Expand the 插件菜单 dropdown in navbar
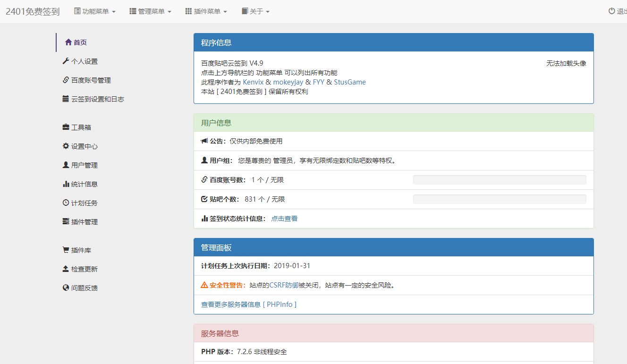The height and width of the screenshot is (364, 627). point(206,11)
